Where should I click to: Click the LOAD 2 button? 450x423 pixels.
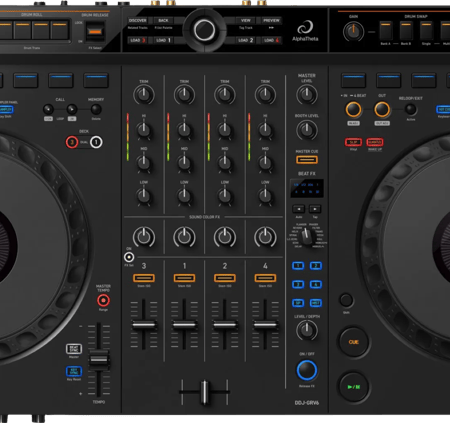[246, 40]
